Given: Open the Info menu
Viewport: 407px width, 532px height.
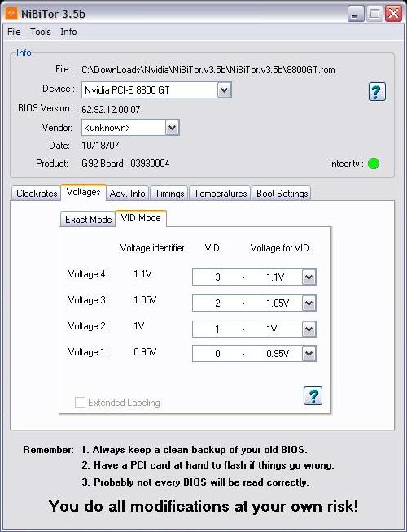Looking at the screenshot, I should click(68, 32).
